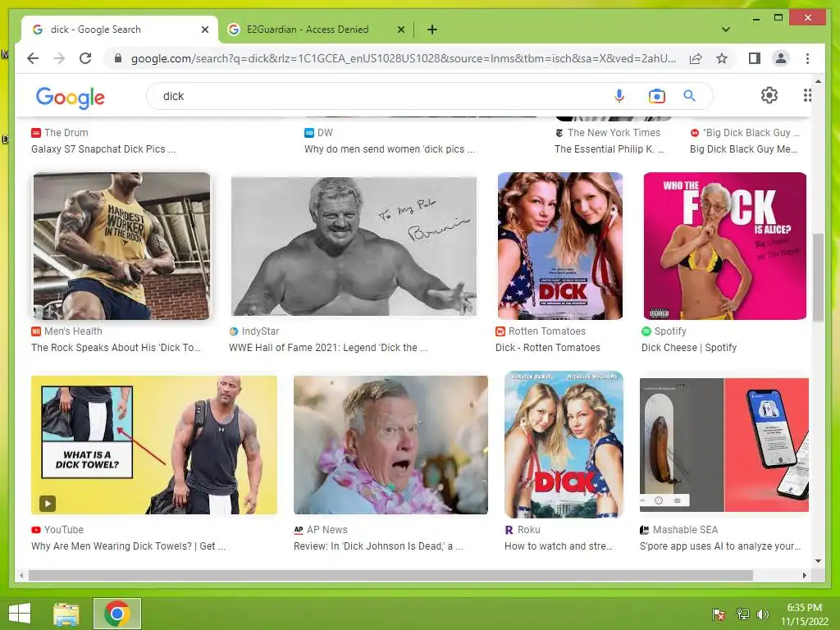
Task: Open the Roku movie poster thumbnail
Action: click(564, 445)
